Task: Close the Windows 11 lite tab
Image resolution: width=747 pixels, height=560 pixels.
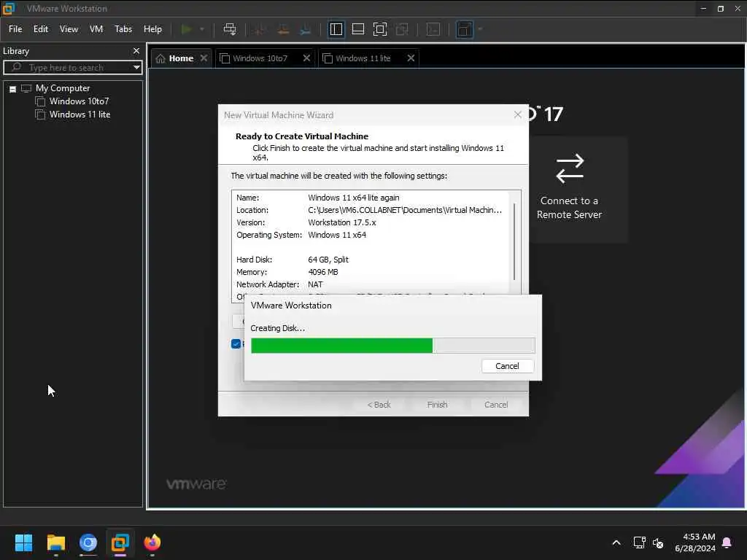Action: [411, 58]
